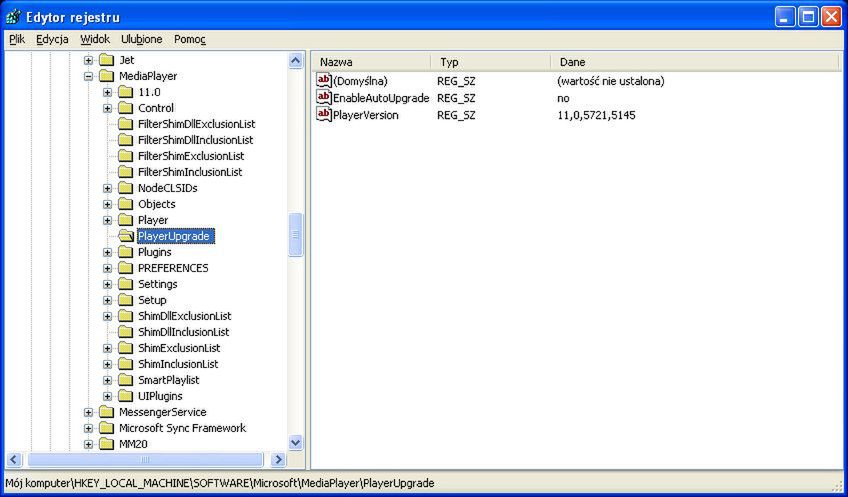Open the Pomoc menu
Image resolution: width=848 pixels, height=497 pixels.
tap(190, 39)
